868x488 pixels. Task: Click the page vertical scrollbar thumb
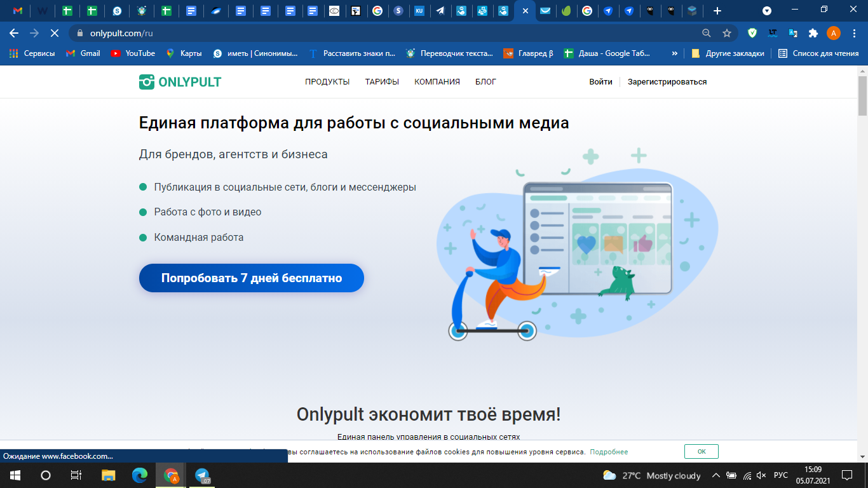coord(862,94)
